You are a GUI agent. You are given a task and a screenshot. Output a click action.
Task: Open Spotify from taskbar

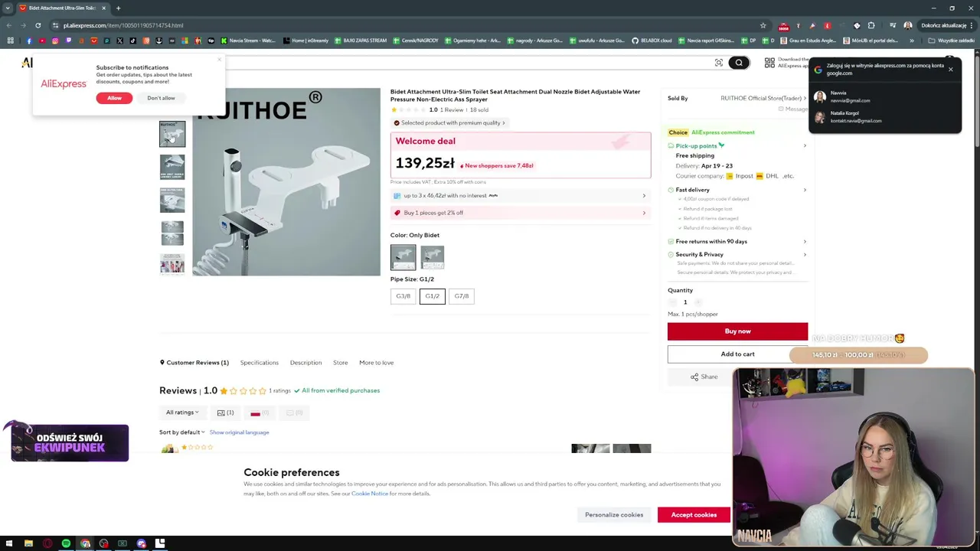click(66, 543)
